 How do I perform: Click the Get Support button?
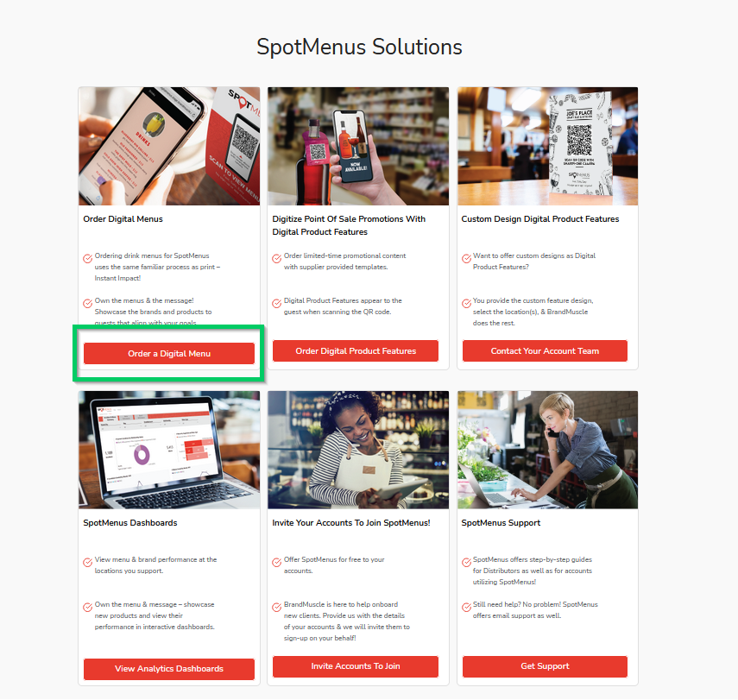tap(545, 666)
